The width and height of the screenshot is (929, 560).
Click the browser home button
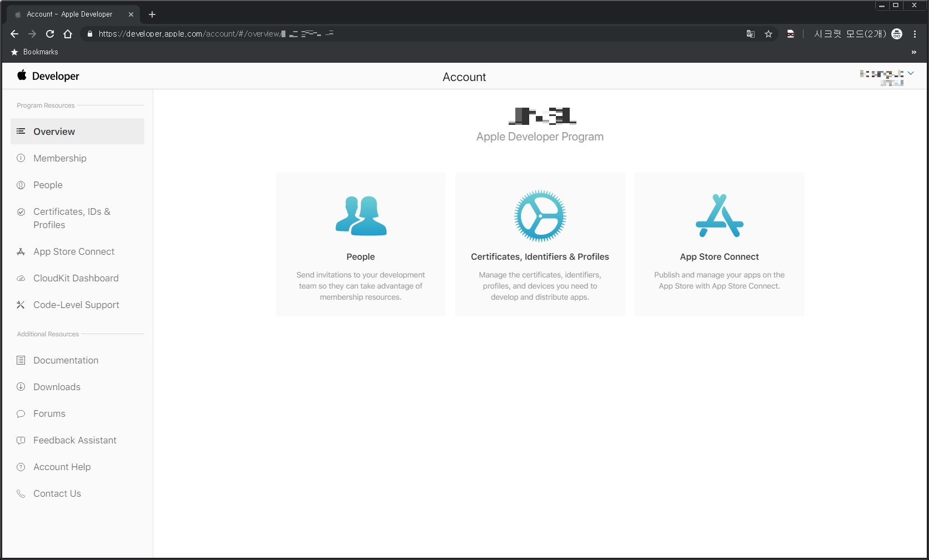(68, 34)
